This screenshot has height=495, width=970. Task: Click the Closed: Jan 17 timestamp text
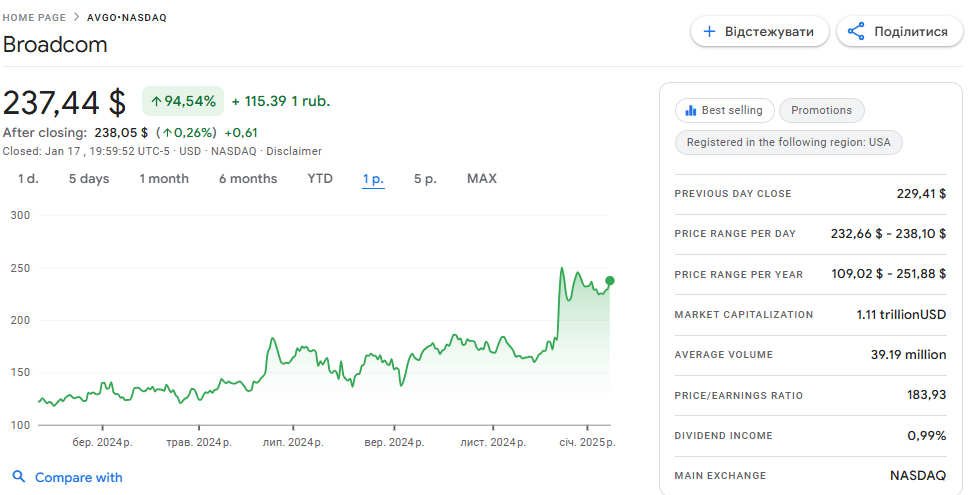pyautogui.click(x=86, y=151)
